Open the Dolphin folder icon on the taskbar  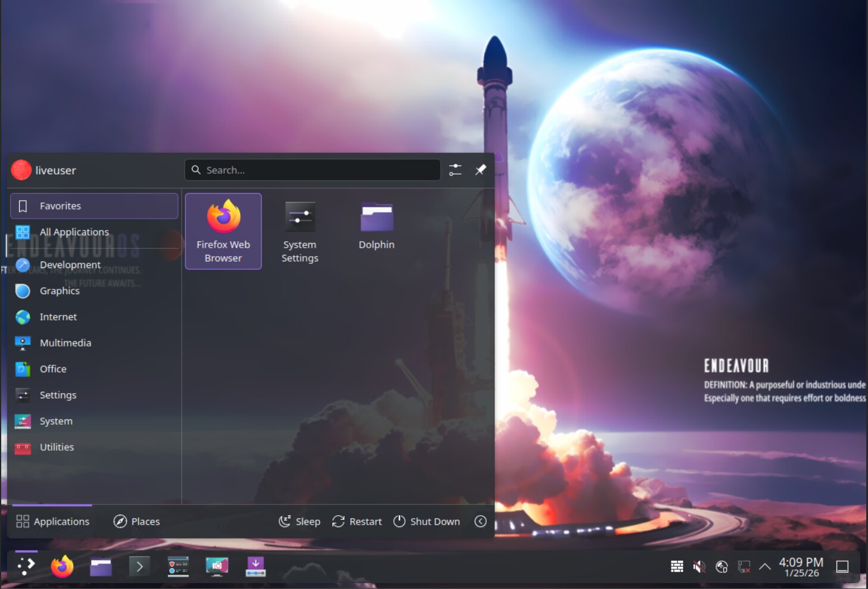101,566
